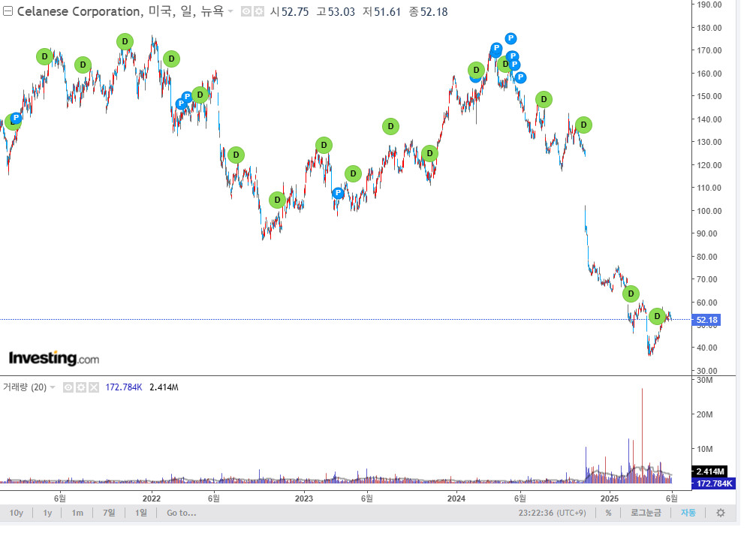Image resolution: width=756 pixels, height=533 pixels.
Task: Click the 2024 label on time axis
Action: [456, 498]
